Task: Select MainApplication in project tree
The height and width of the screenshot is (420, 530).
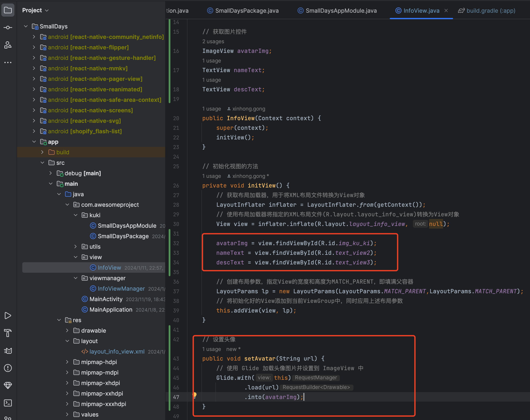Action: [111, 310]
